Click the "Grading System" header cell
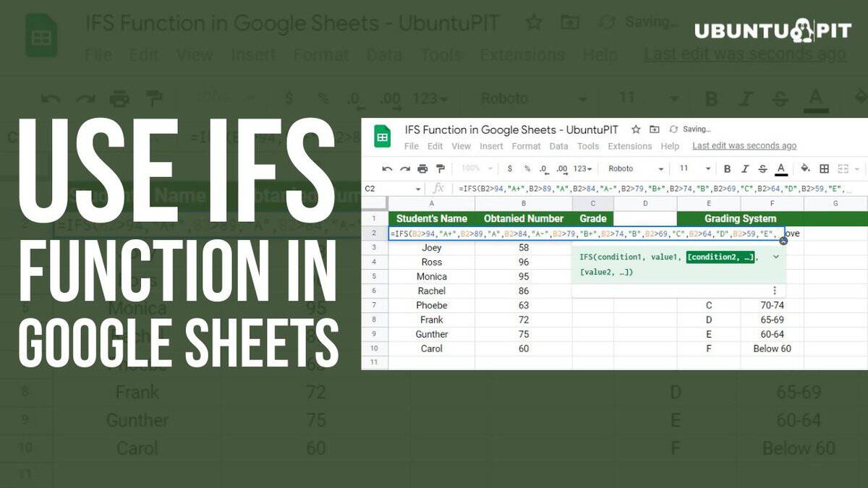The height and width of the screenshot is (488, 868). 740,218
